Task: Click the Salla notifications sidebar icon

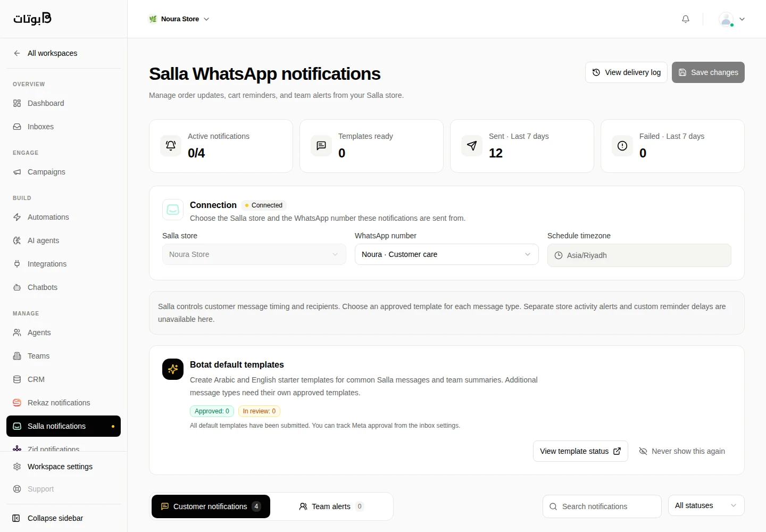Action: 17,426
